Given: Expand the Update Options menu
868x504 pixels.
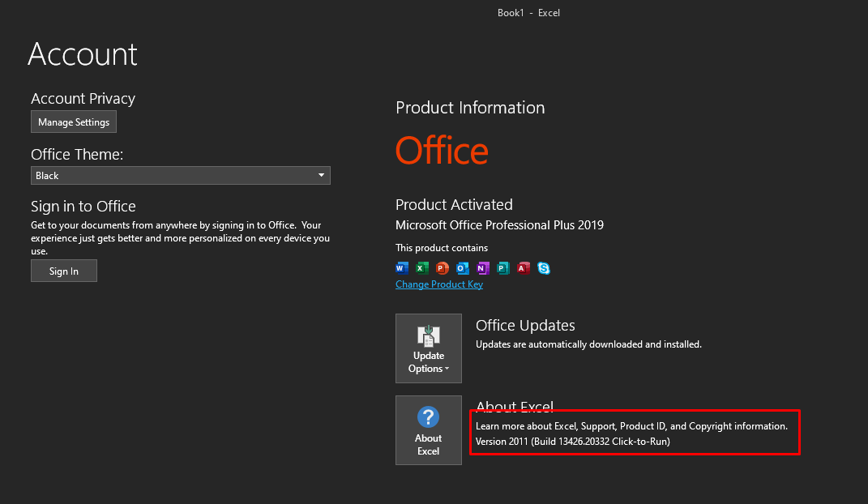Looking at the screenshot, I should pyautogui.click(x=428, y=348).
